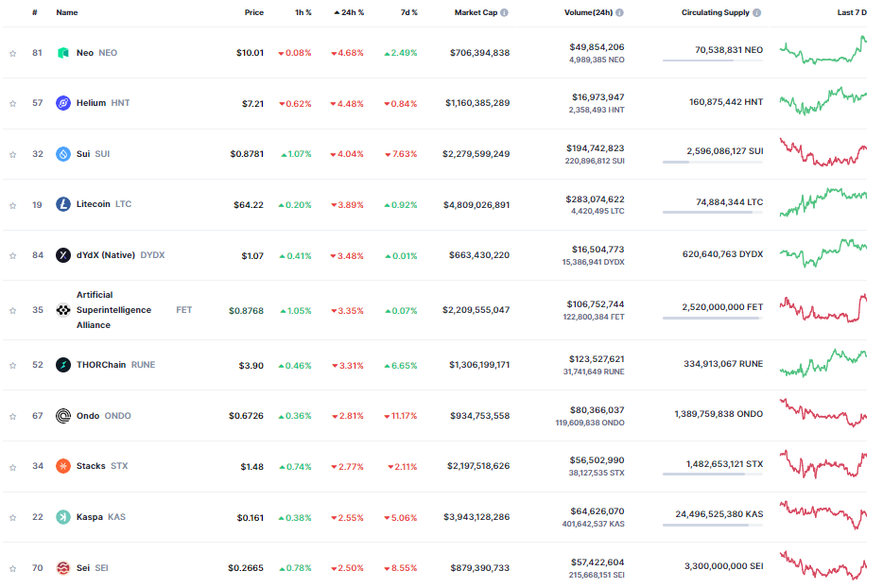Sort by the 7d % column header

408,12
